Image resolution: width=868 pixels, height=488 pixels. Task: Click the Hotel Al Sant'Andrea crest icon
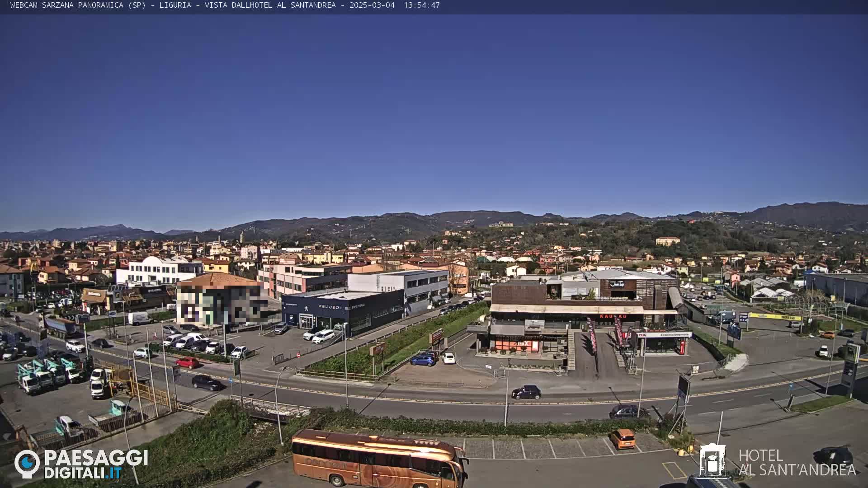[x=712, y=460]
